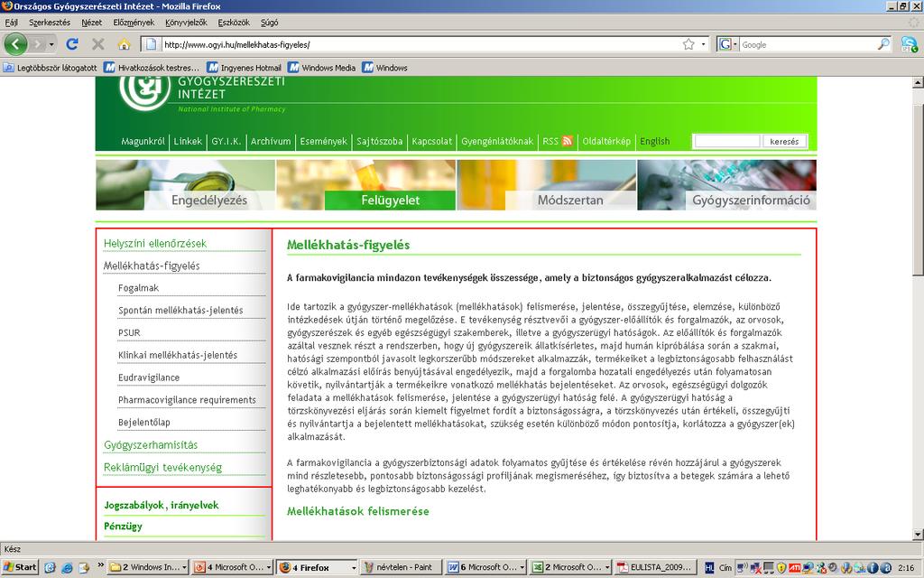Open the Fogalmak submenu item
Screen dimensions: 924x578
pyautogui.click(x=138, y=288)
